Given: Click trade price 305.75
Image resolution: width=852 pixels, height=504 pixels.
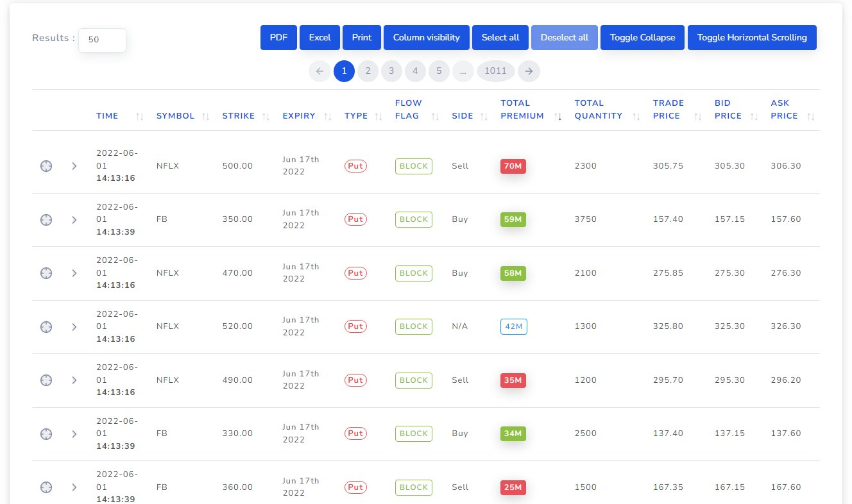Looking at the screenshot, I should [668, 166].
